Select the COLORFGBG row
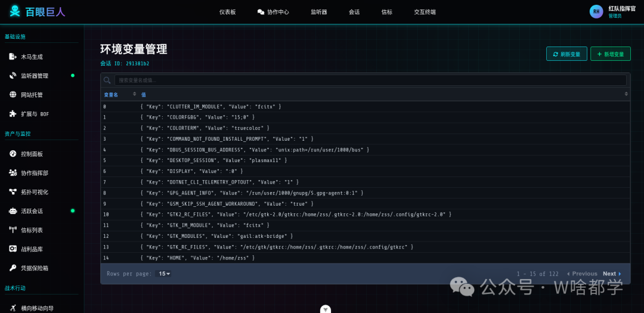The image size is (644, 313). click(x=366, y=117)
